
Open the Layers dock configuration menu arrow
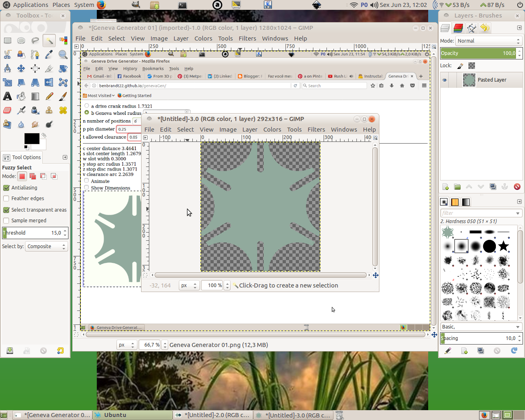click(x=519, y=28)
